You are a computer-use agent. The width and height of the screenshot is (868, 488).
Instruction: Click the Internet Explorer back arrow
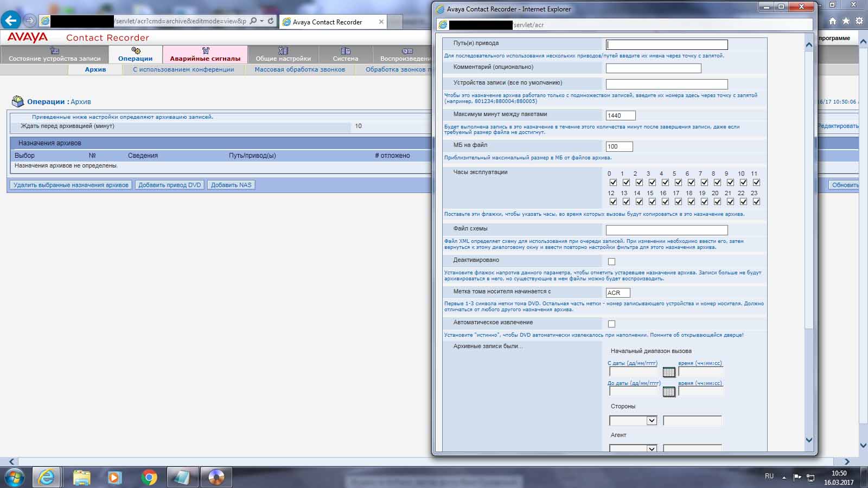[x=10, y=21]
